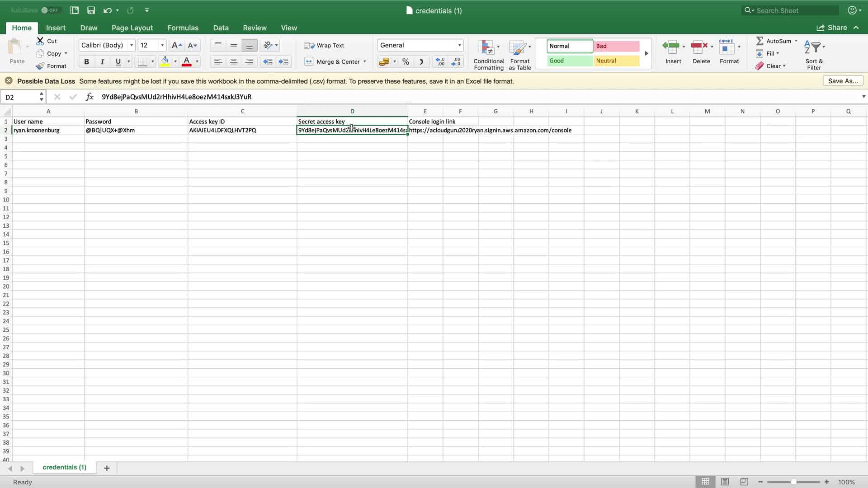This screenshot has width=868, height=488.
Task: Open the font name dropdown
Action: click(x=132, y=45)
